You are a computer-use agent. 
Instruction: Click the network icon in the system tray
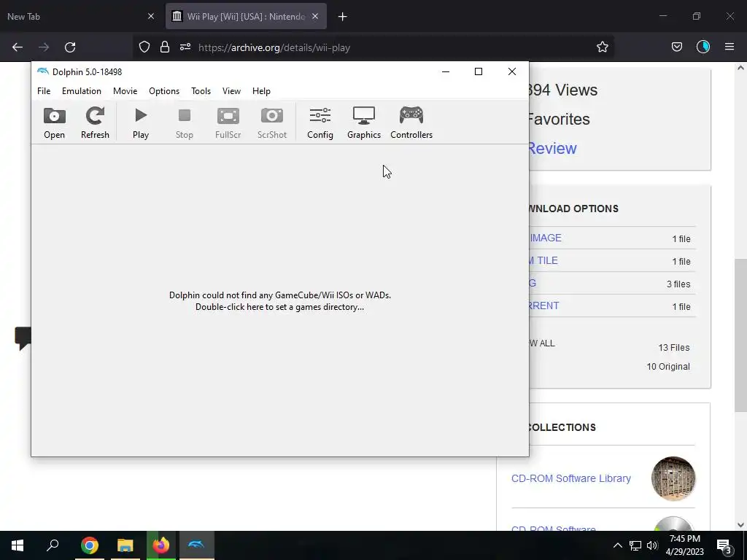(635, 545)
